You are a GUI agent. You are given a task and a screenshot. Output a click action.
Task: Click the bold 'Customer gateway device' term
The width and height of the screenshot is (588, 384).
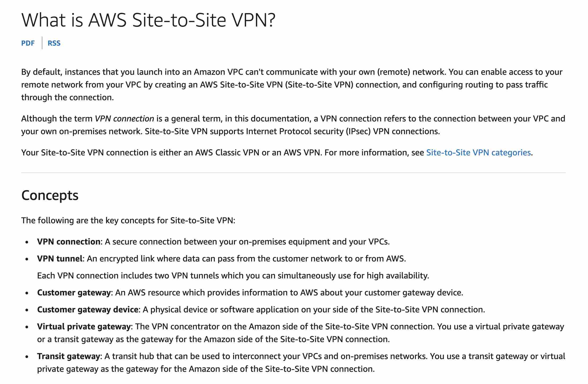click(x=87, y=309)
